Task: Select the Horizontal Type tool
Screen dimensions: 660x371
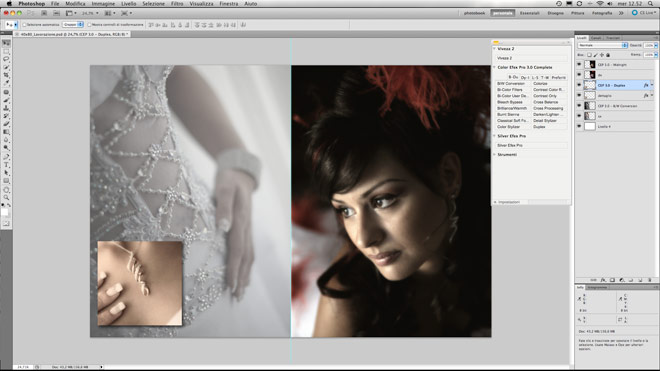Action: point(6,165)
